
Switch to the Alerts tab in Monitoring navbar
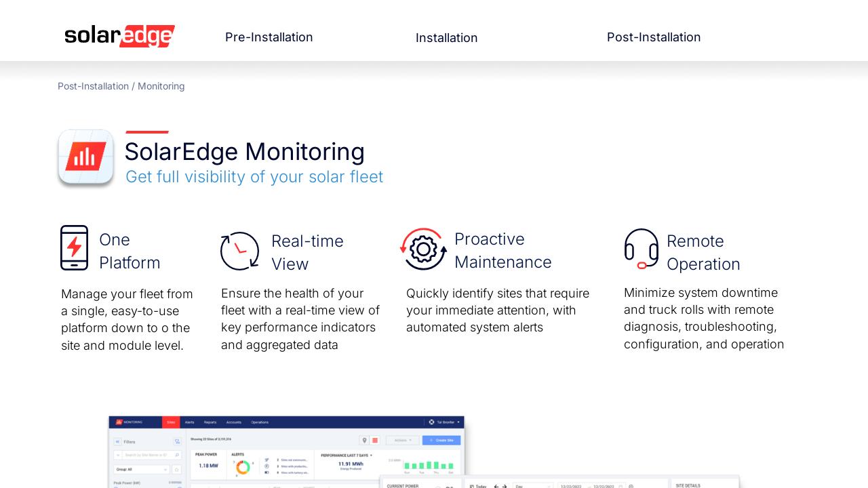(x=189, y=422)
